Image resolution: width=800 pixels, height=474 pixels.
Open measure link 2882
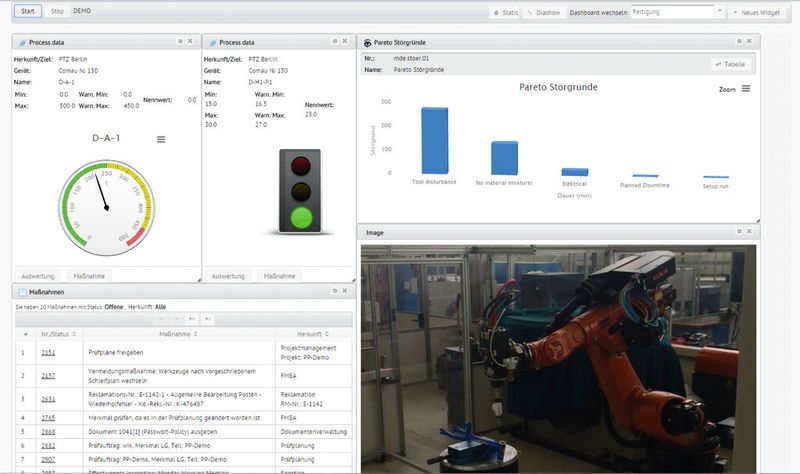(48, 445)
